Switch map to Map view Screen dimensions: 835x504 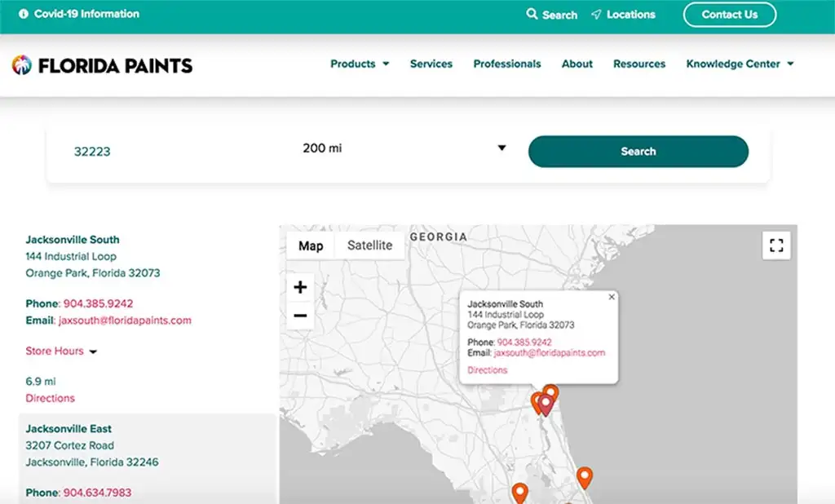coord(311,245)
